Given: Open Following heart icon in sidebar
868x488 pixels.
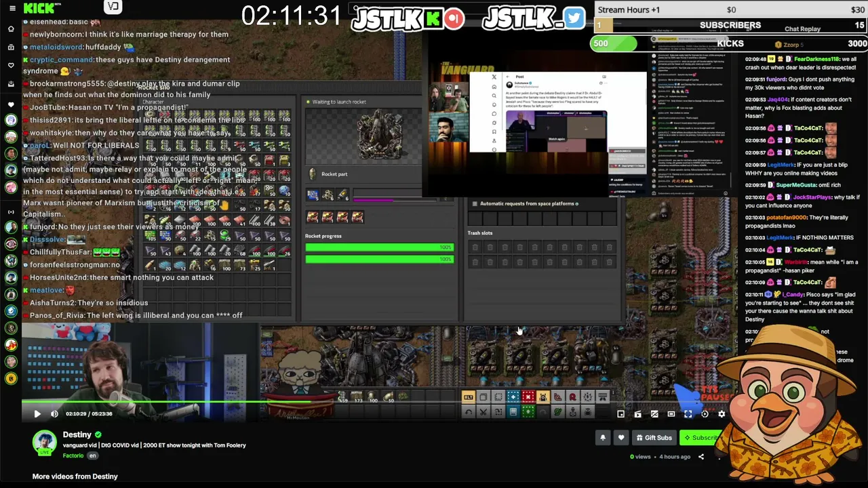Looking at the screenshot, I should 11,66.
